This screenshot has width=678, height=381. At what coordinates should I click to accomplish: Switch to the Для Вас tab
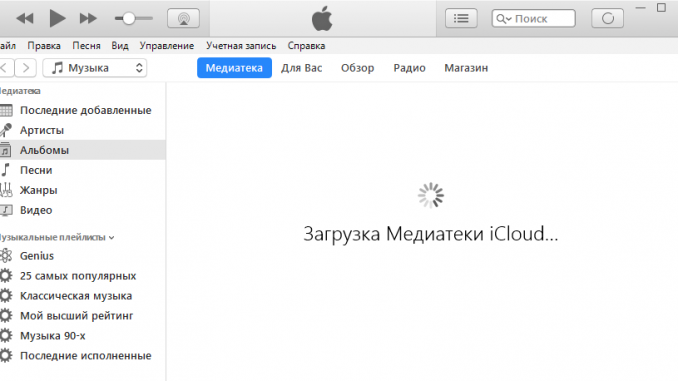tap(301, 68)
